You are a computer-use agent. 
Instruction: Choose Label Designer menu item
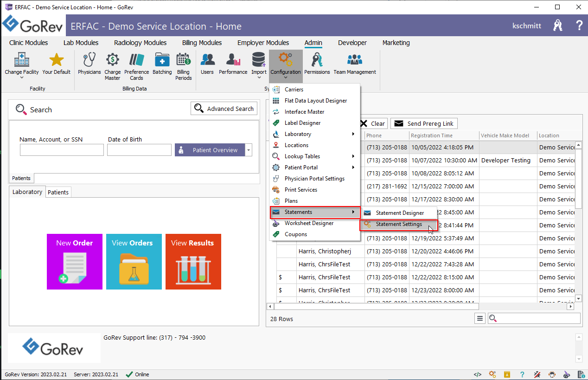click(x=315, y=123)
